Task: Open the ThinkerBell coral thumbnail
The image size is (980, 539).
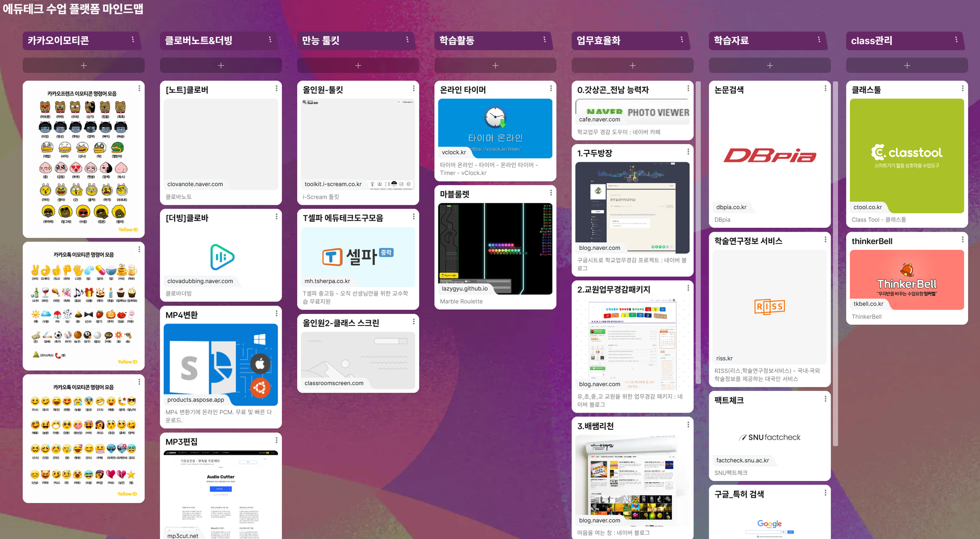Action: pos(907,280)
